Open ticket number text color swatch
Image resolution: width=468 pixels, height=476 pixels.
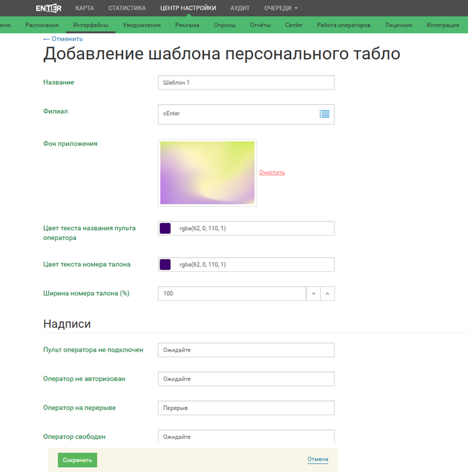[165, 265]
